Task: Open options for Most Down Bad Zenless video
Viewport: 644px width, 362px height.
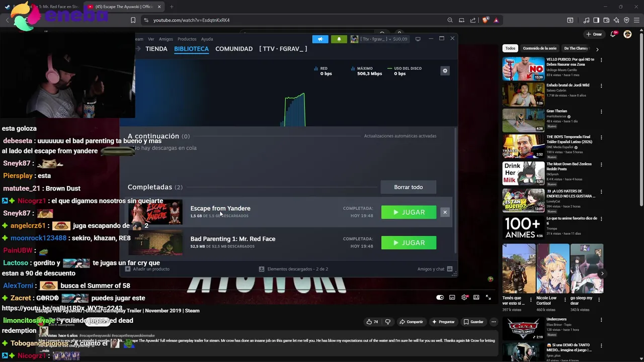Action: click(601, 164)
